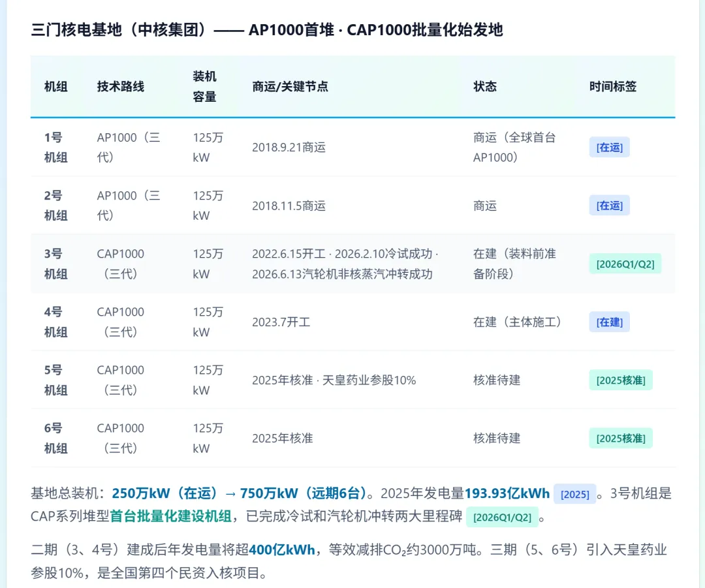Viewport: 705px width, 588px height.
Task: Click status 核准待建 in the 5号机组 row
Action: (x=496, y=380)
